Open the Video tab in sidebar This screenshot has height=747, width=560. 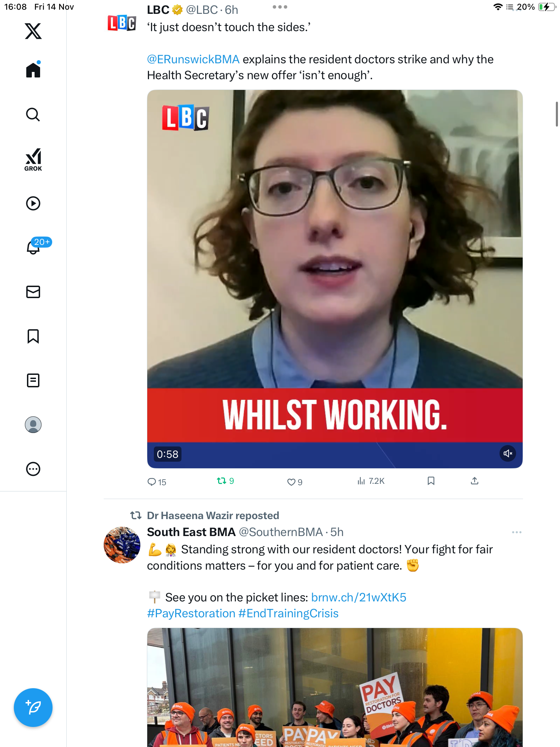click(33, 203)
